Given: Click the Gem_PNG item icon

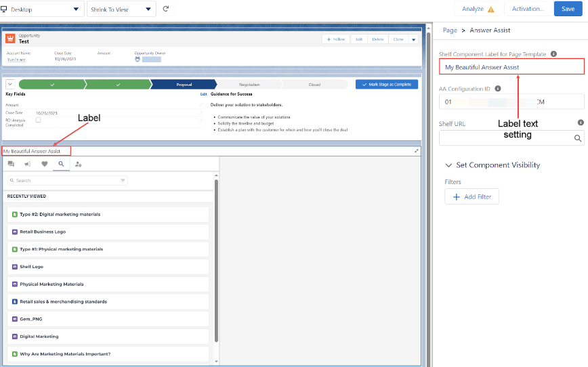Looking at the screenshot, I should click(x=15, y=319).
